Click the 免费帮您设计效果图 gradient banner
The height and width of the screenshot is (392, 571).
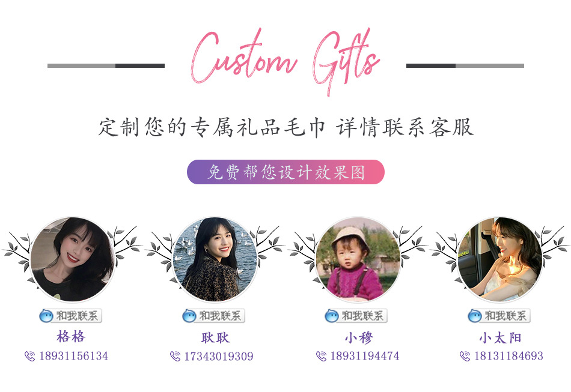286,172
